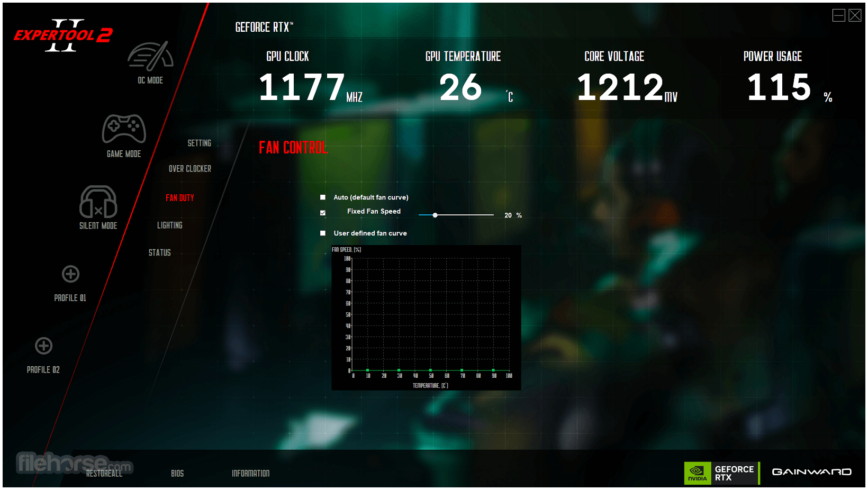The height and width of the screenshot is (490, 868).
Task: Click the fixed fan speed slider handle
Action: (435, 215)
